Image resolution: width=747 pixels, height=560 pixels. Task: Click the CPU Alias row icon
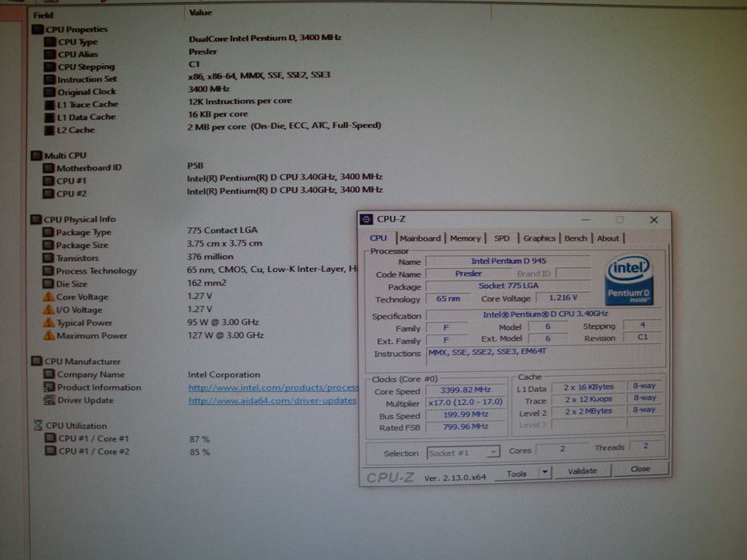[50, 54]
